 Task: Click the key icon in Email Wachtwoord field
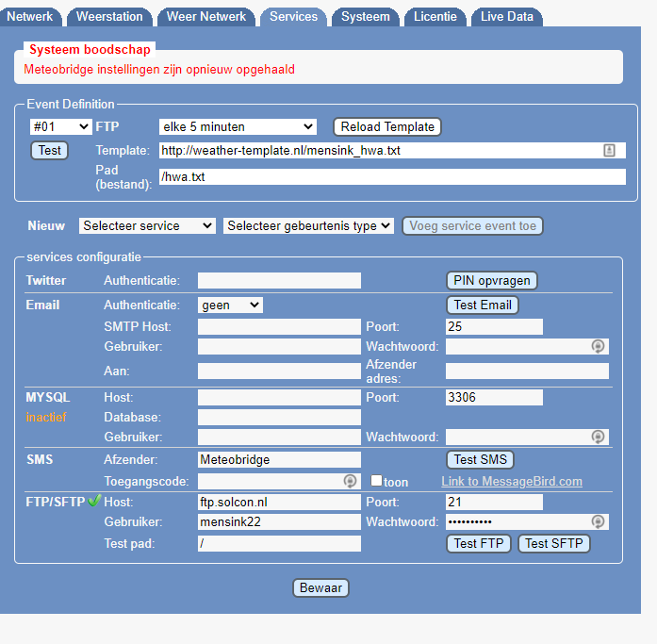597,347
